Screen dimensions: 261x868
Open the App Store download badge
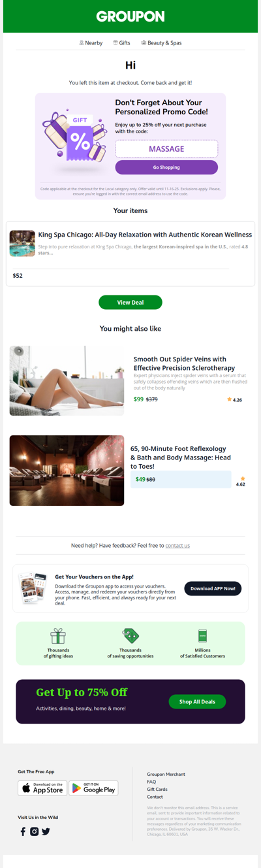point(42,788)
